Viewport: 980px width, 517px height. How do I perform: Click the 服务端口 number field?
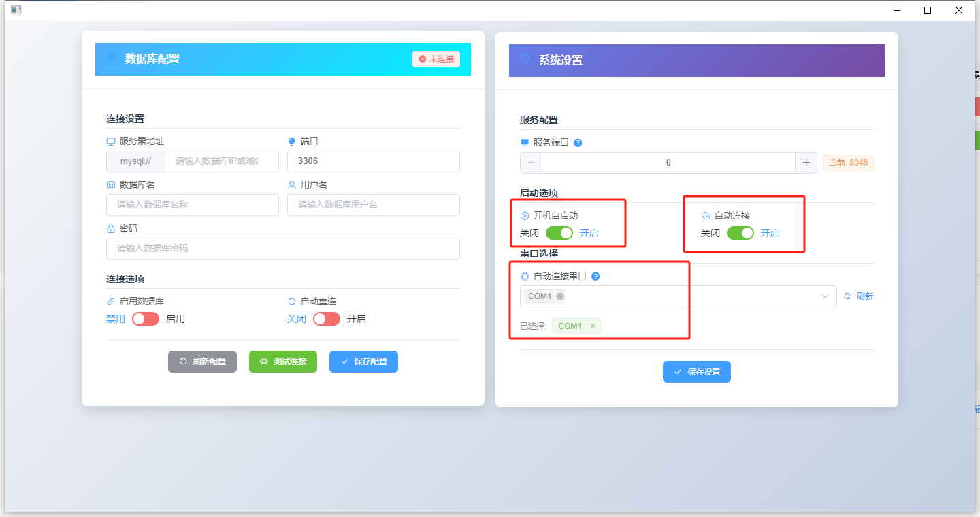pos(669,163)
